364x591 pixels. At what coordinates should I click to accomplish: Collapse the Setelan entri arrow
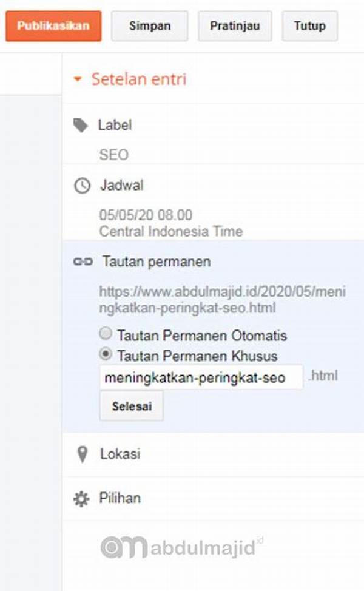78,79
